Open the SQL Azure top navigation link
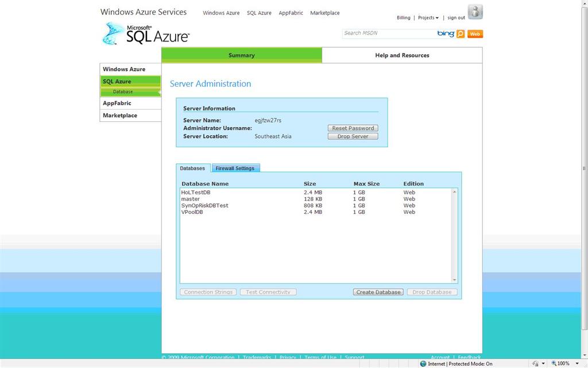 259,13
